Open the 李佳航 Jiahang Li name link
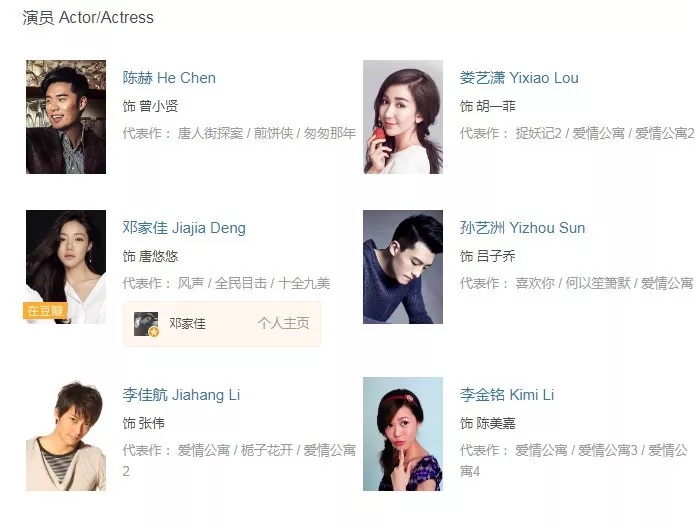698x526 pixels. click(181, 395)
